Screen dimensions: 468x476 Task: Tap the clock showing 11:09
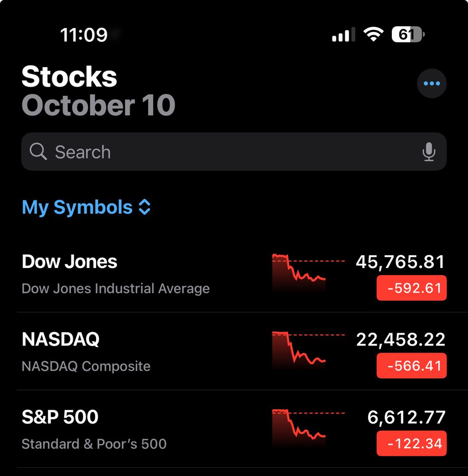pos(84,35)
